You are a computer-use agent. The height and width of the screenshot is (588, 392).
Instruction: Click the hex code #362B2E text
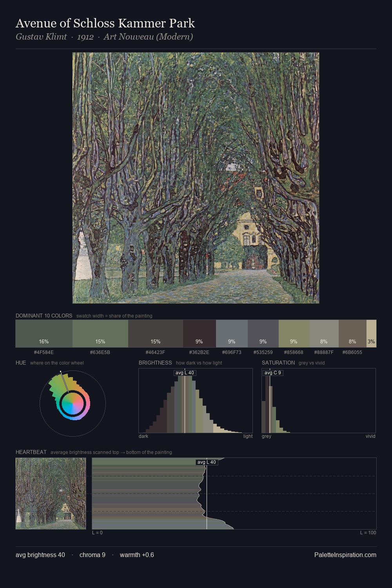[200, 352]
